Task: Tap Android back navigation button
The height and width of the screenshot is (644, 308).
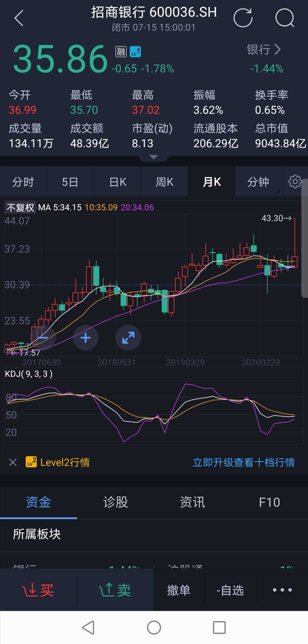Action: coord(88,627)
